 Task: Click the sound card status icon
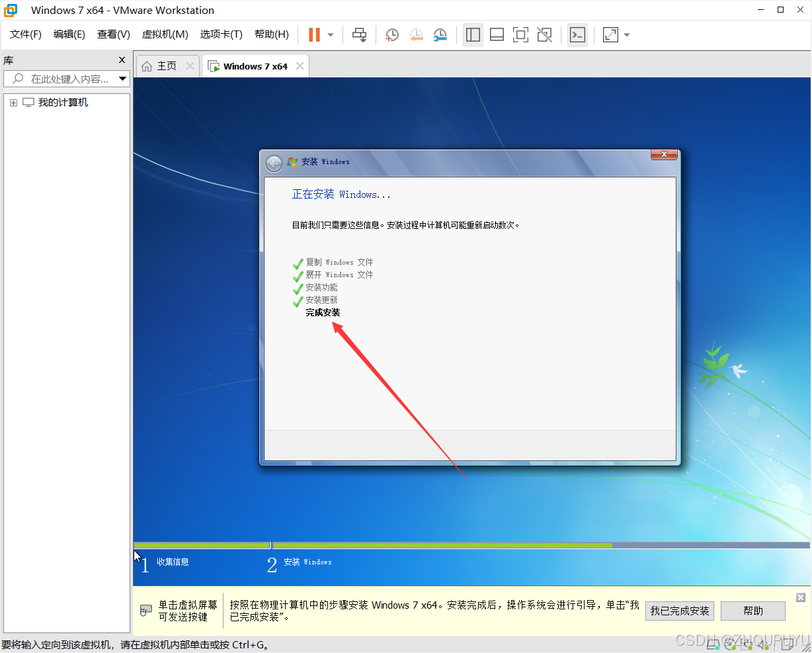[x=764, y=644]
